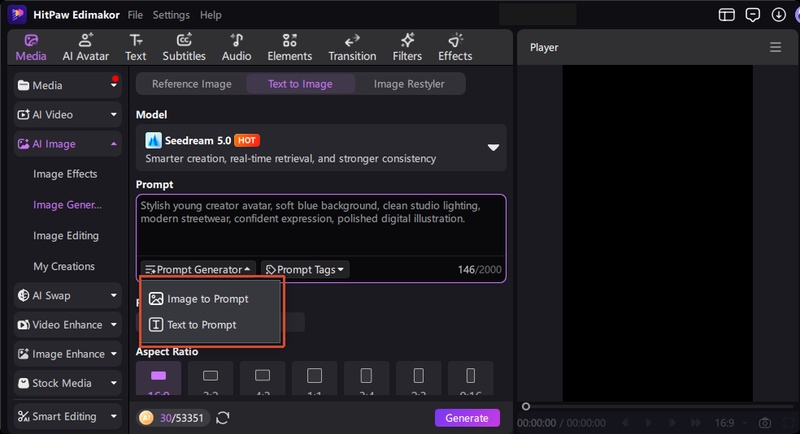Open the Help menu
The height and width of the screenshot is (434, 800).
click(x=210, y=15)
